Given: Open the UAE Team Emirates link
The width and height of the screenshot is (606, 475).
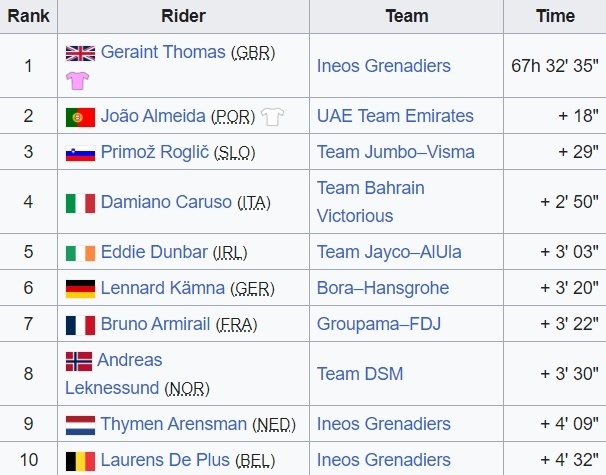Looking at the screenshot, I should pyautogui.click(x=395, y=116).
